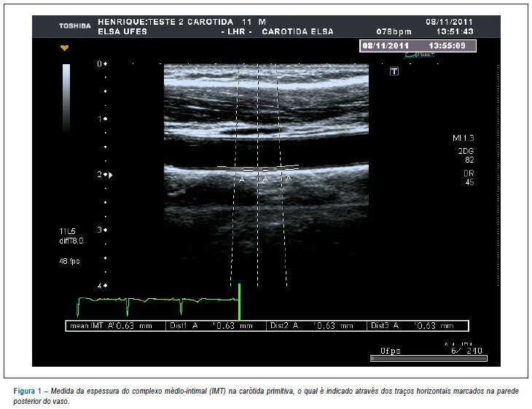Click the green ECG cursor bar
The image size is (532, 409).
(x=239, y=302)
